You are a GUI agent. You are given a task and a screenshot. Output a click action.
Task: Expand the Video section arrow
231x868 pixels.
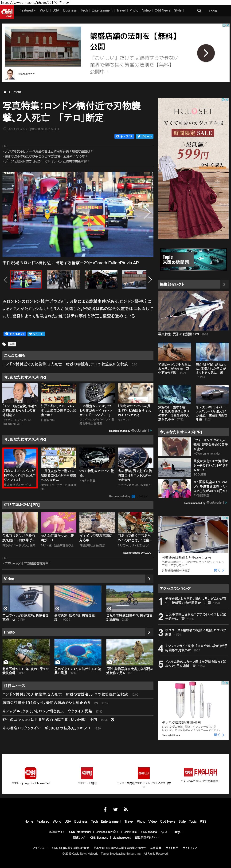coord(149,579)
